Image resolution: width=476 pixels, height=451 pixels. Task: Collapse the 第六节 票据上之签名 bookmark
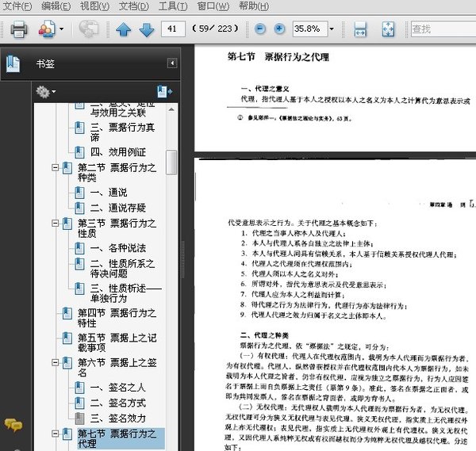tap(55, 362)
